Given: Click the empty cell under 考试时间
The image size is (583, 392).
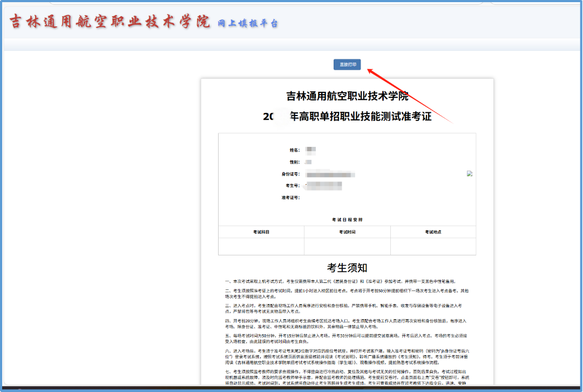Looking at the screenshot, I should tap(347, 246).
